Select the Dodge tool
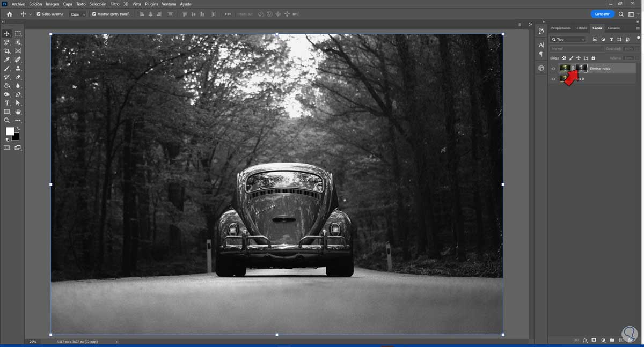This screenshot has height=347, width=644. click(x=7, y=94)
